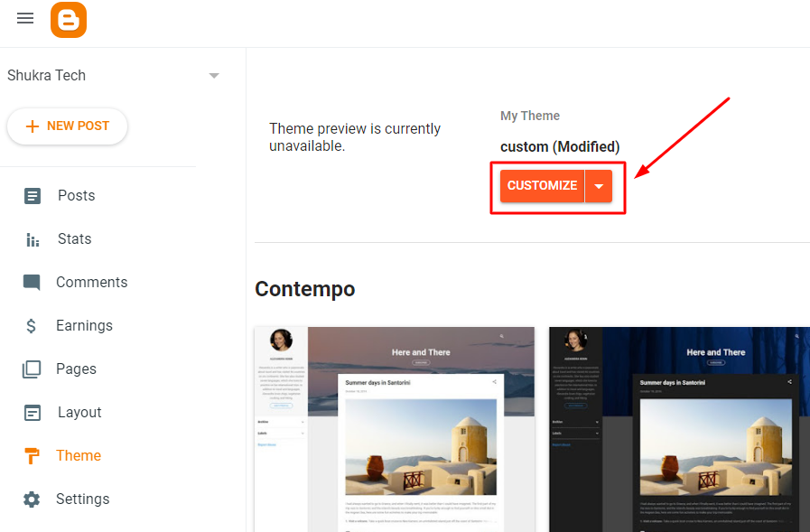Open blog Settings
Image resolution: width=810 pixels, height=532 pixels.
(83, 499)
